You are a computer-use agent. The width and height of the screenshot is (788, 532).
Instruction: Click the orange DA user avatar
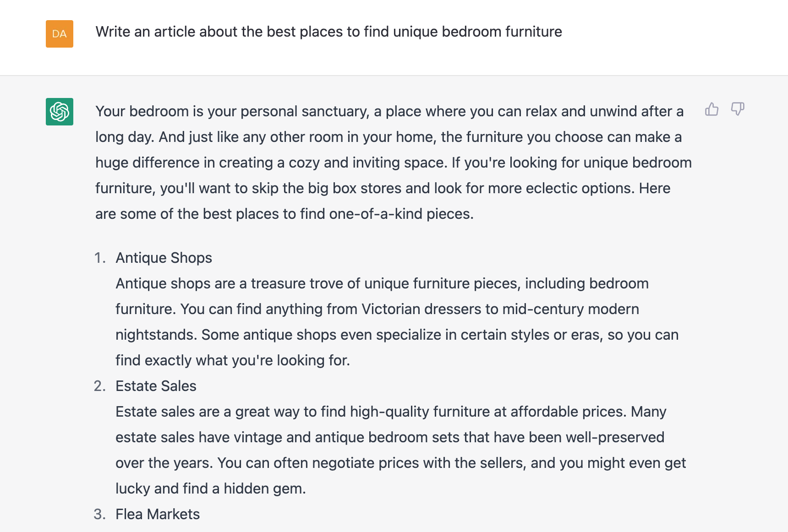pos(60,34)
